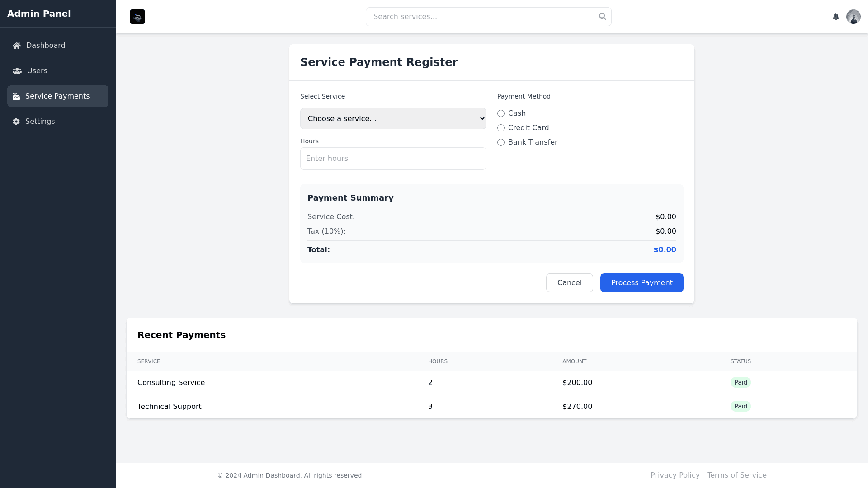
Task: Open Users menu item in sidebar
Action: point(37,71)
